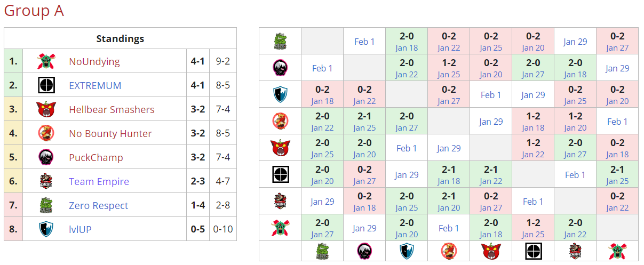The width and height of the screenshot is (644, 265).
Task: Click the EXTREMUM crosshair logo in the standings
Action: 46,85
